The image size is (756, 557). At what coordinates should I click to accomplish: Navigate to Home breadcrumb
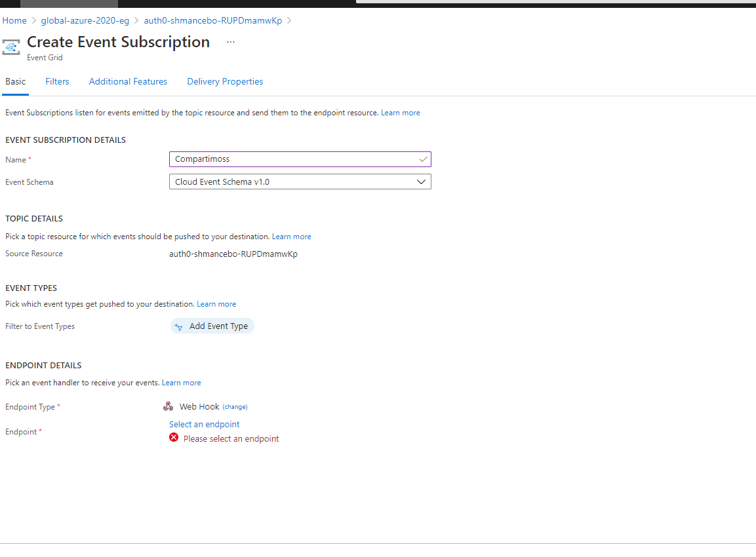[14, 20]
